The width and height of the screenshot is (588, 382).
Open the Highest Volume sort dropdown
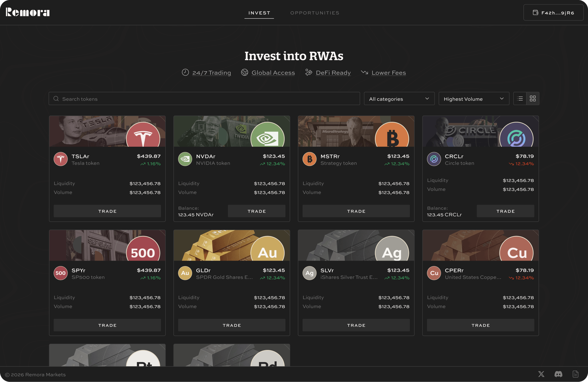(474, 99)
